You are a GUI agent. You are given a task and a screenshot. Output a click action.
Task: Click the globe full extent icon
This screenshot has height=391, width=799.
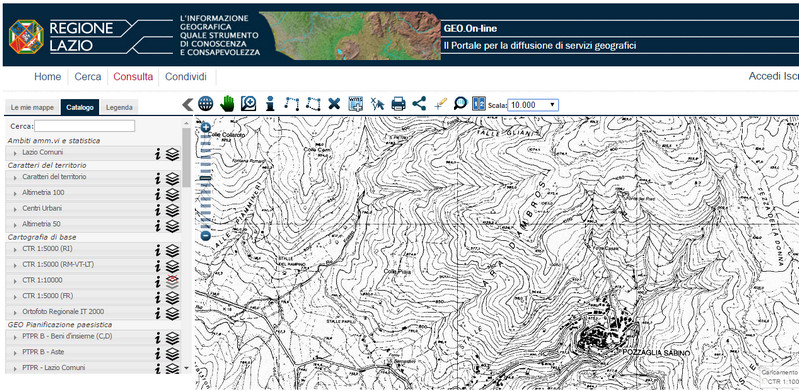(x=205, y=104)
